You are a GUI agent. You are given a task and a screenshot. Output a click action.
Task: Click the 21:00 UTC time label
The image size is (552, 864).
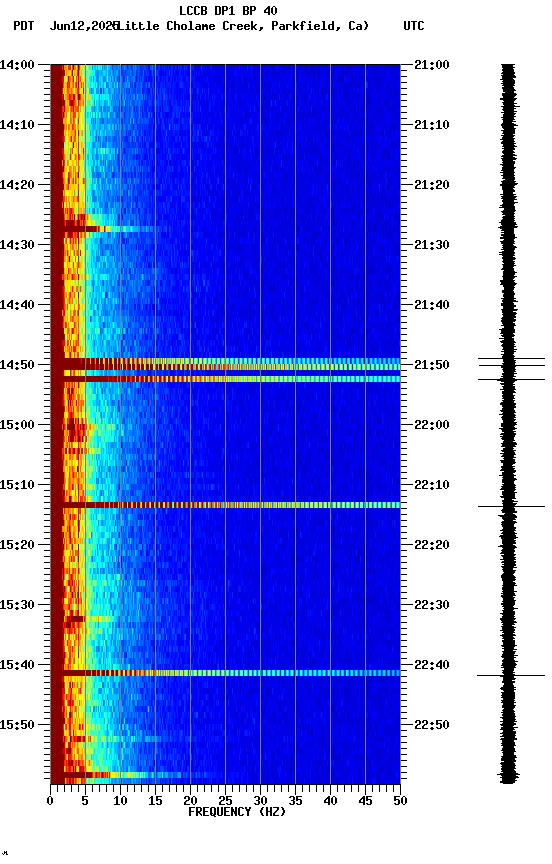click(x=432, y=65)
